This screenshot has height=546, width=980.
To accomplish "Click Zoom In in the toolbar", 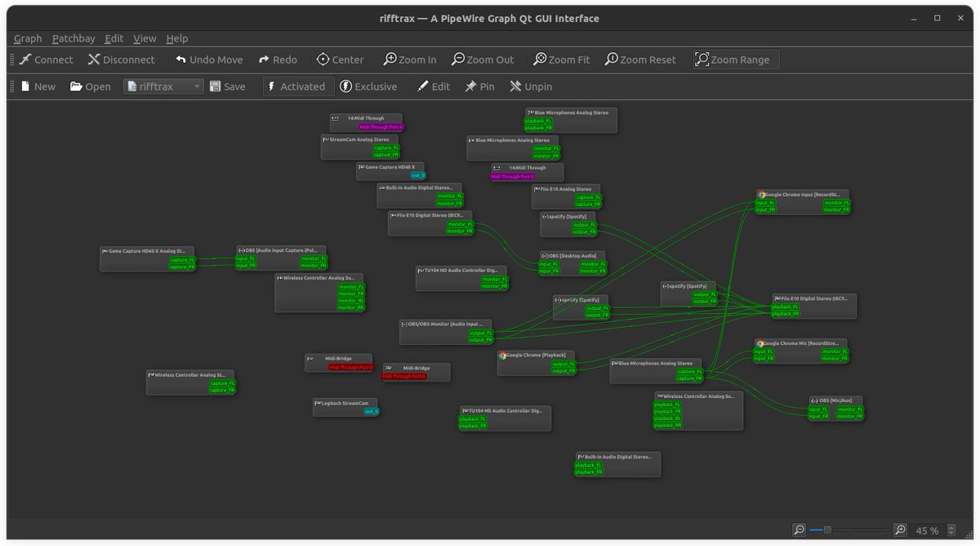I will 410,60.
